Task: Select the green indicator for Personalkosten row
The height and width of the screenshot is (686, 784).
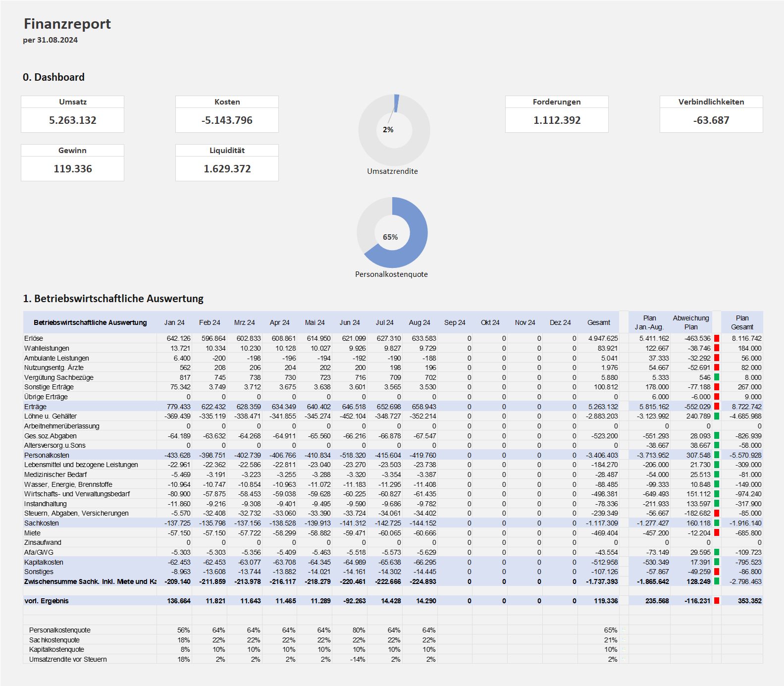Action: point(716,455)
